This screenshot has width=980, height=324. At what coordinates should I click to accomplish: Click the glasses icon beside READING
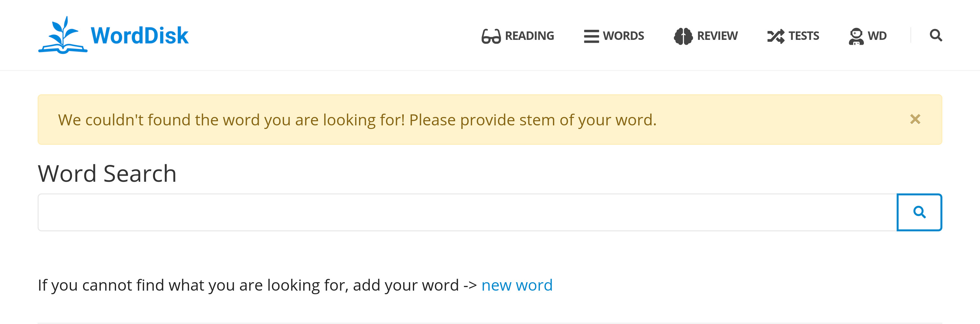tap(491, 36)
